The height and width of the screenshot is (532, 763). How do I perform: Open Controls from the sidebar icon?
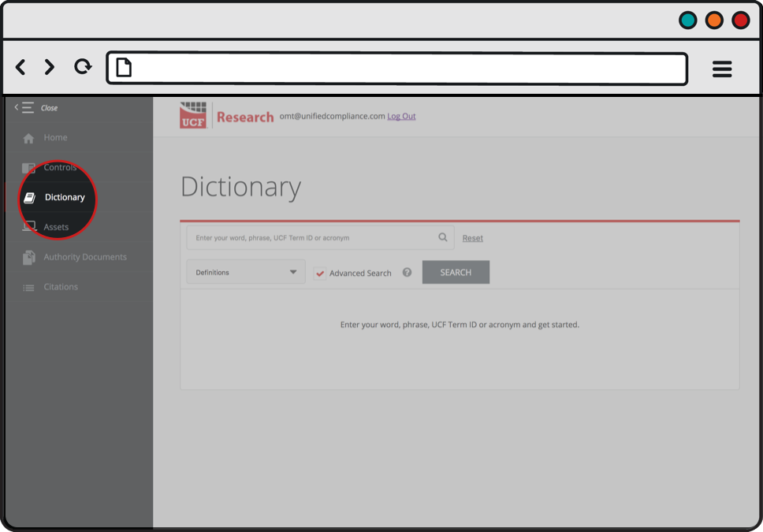(x=28, y=167)
